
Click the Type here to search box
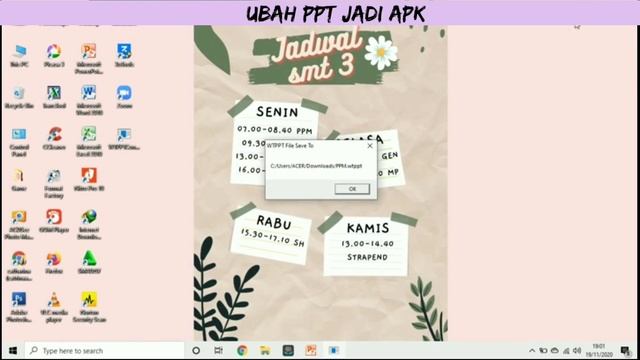pos(104,351)
